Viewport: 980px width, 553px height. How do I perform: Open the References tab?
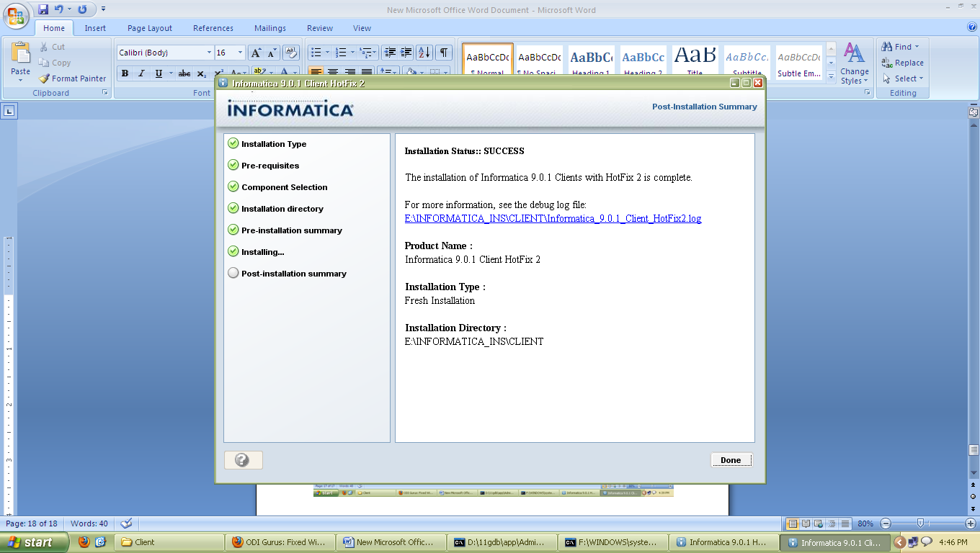[x=213, y=28]
